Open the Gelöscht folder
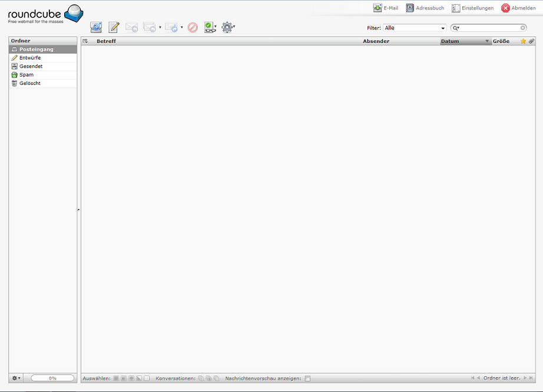Image resolution: width=543 pixels, height=392 pixels. pyautogui.click(x=43, y=83)
